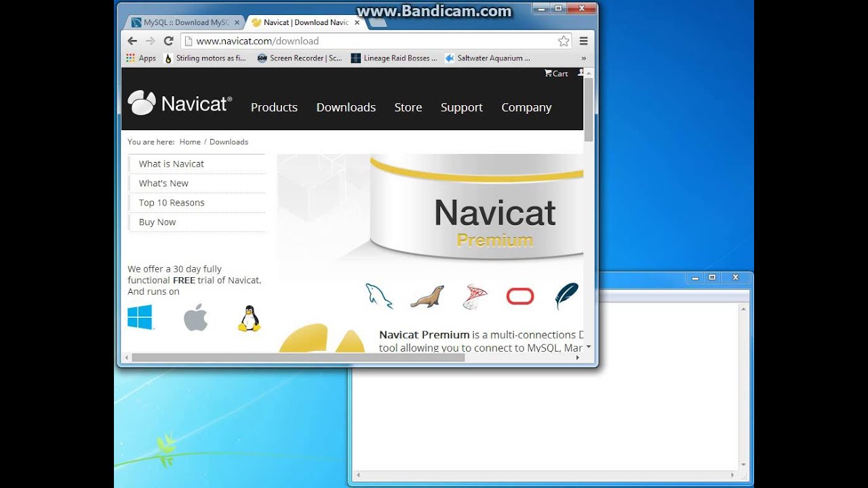Screen dimensions: 868x488
Task: Open the Lineage Raid Bosses bookmark
Action: tap(394, 58)
